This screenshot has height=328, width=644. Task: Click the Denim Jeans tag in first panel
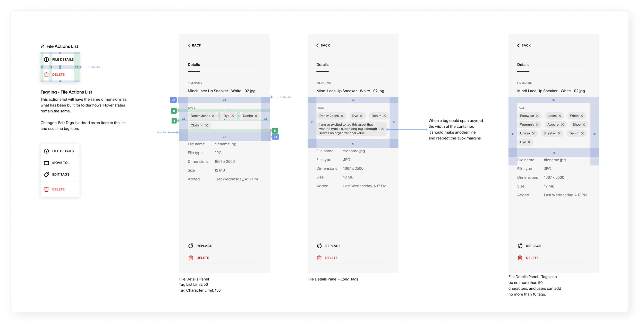(x=200, y=116)
